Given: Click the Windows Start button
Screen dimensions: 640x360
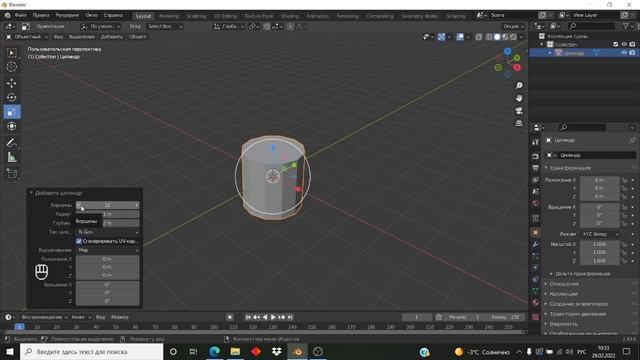Looking at the screenshot, I should pyautogui.click(x=9, y=351).
